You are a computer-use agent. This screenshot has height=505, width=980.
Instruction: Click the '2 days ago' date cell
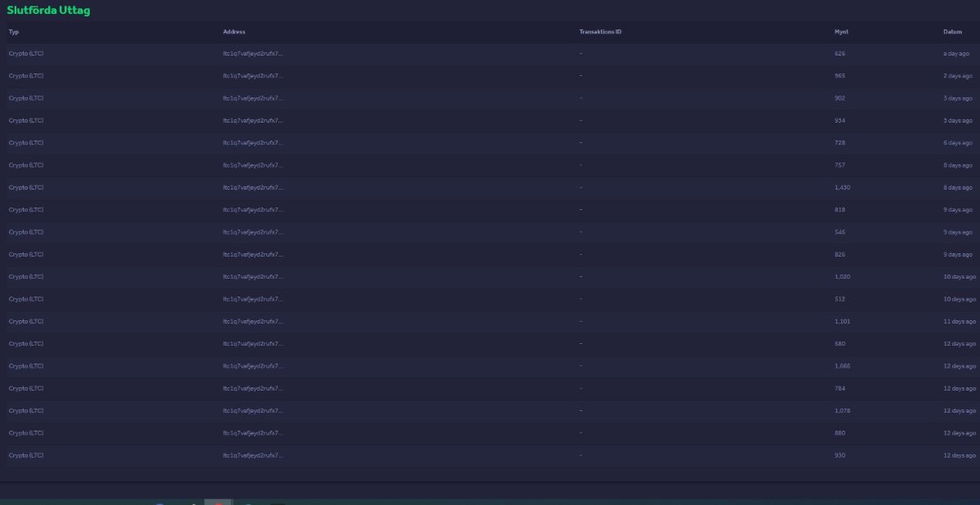pos(957,75)
